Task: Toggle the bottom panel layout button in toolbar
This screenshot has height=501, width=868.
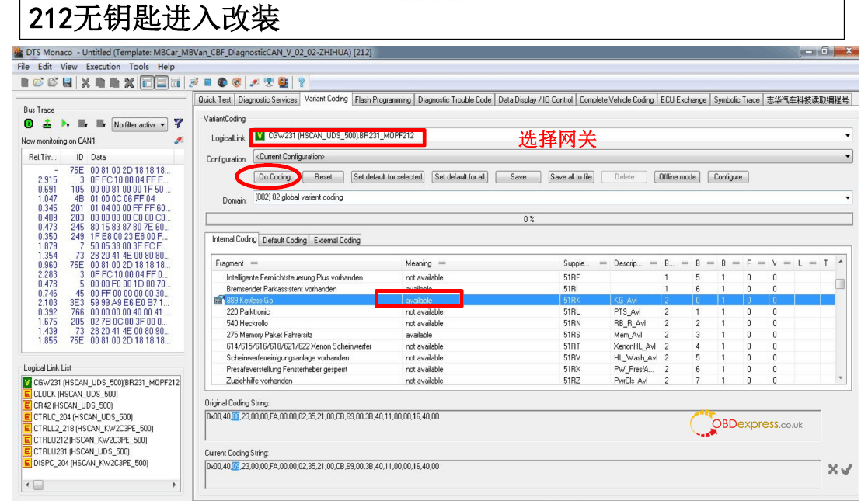Action: coord(161,82)
